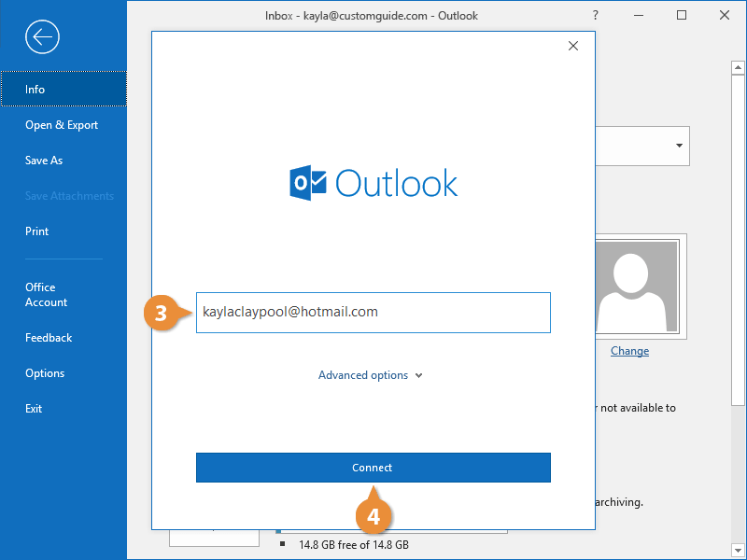Click scrollbar up arrow

click(738, 67)
